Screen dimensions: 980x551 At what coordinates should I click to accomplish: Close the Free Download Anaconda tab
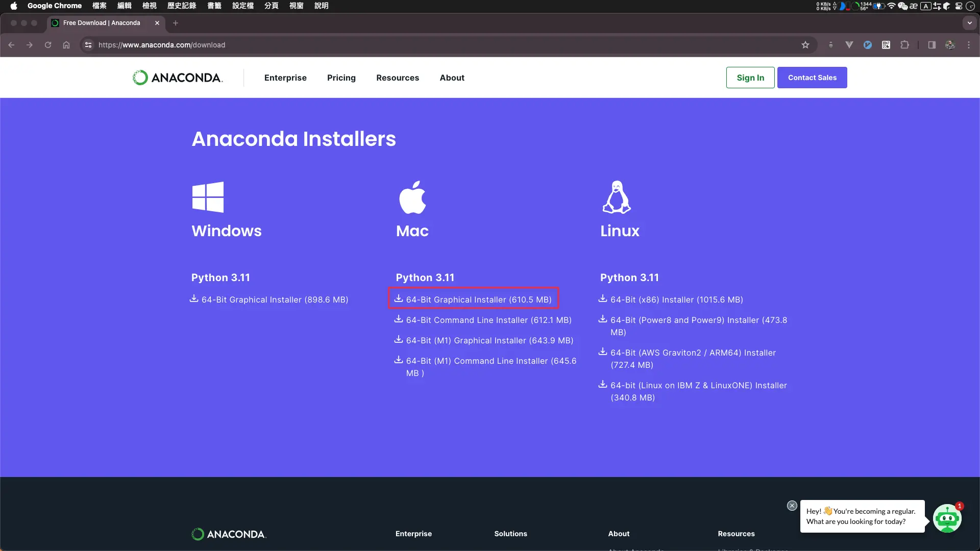click(x=157, y=23)
